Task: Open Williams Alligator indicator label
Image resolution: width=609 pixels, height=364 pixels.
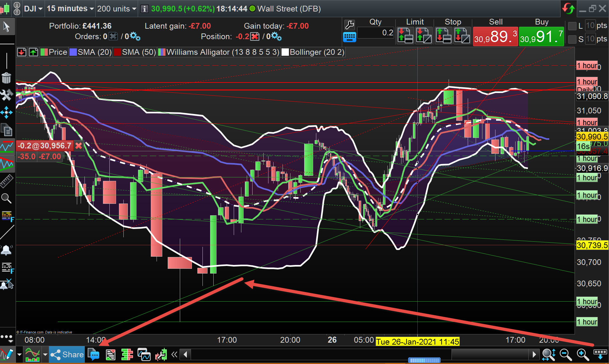Action: (219, 52)
